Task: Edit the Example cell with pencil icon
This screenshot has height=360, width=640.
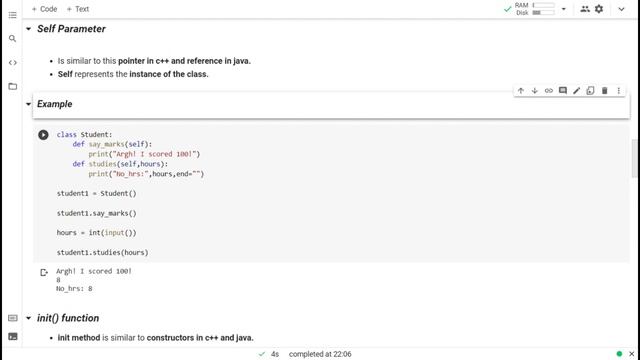Action: 577,91
